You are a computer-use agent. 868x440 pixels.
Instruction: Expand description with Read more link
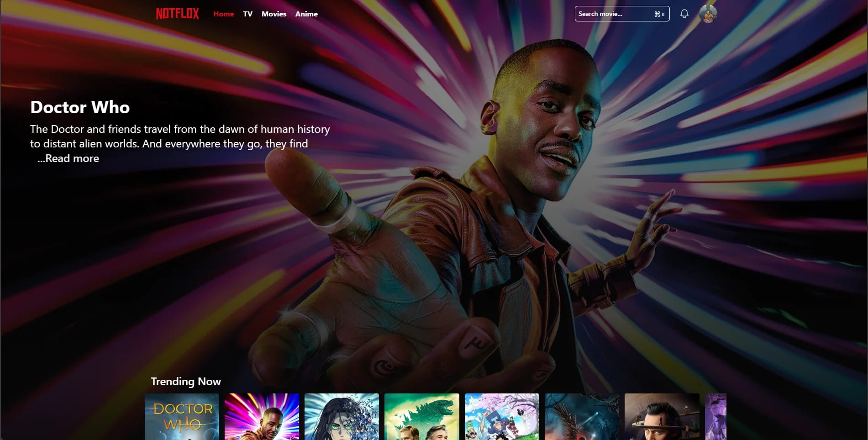point(68,158)
